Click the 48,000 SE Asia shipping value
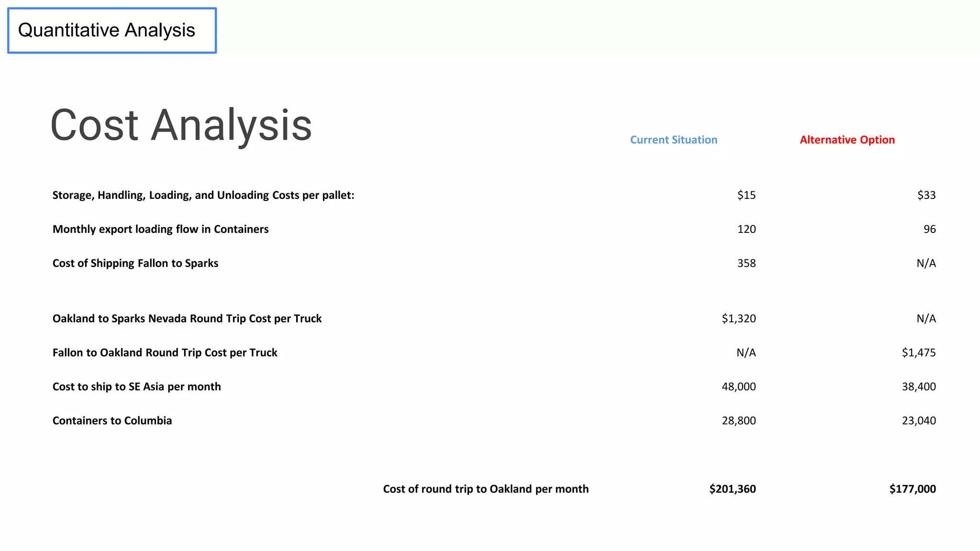The height and width of the screenshot is (551, 980). (x=738, y=386)
